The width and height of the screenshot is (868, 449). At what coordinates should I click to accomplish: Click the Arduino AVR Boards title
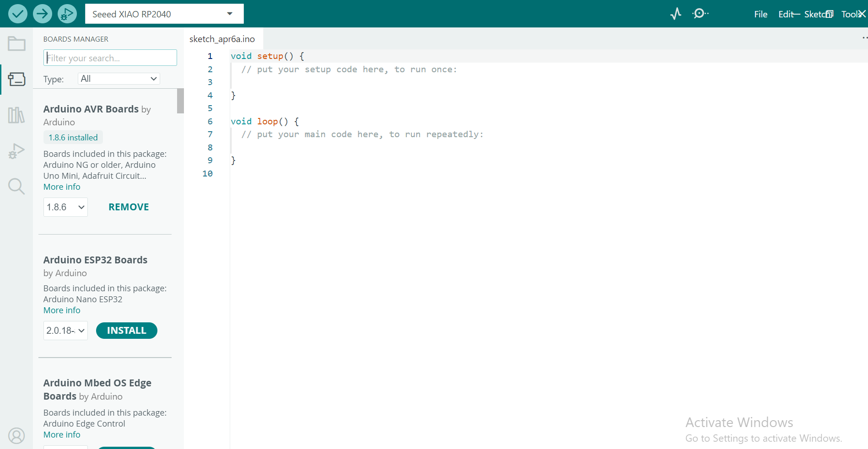pos(91,109)
